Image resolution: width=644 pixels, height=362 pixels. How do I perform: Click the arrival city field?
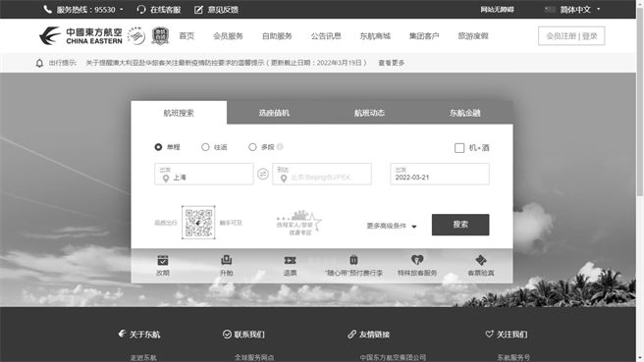[322, 174]
